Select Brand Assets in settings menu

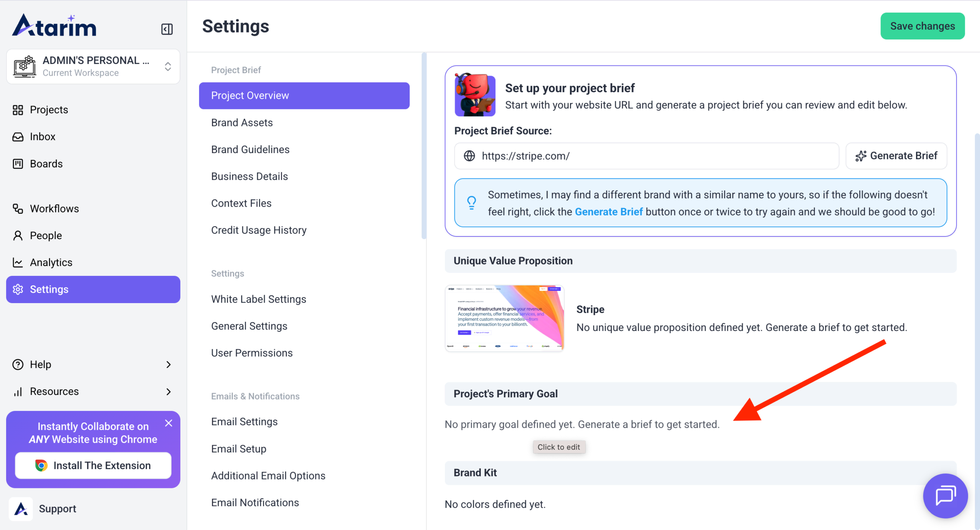pos(242,122)
